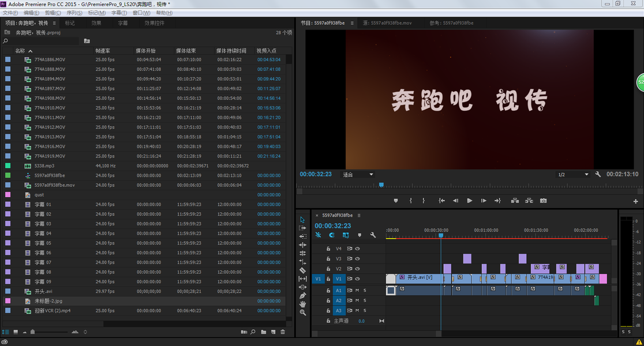Open timeline display settings wrench

coord(373,235)
